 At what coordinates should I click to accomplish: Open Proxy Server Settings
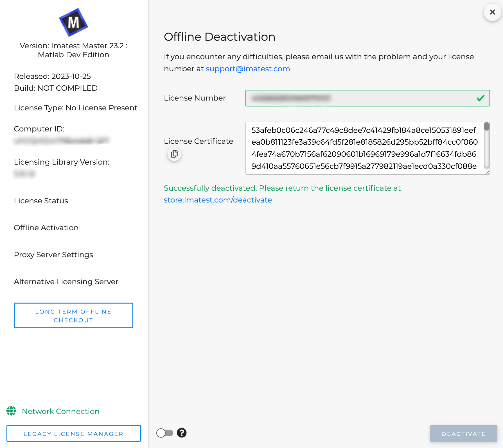[x=53, y=255]
